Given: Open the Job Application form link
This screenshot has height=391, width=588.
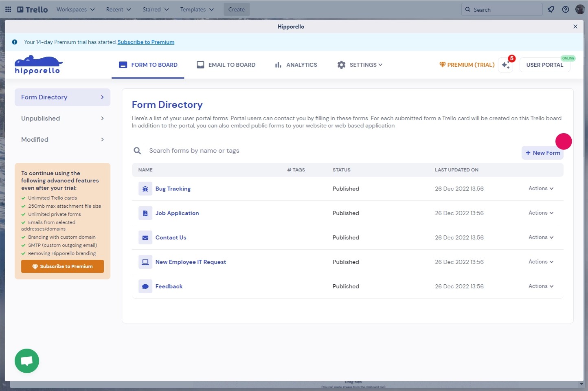Looking at the screenshot, I should click(177, 213).
